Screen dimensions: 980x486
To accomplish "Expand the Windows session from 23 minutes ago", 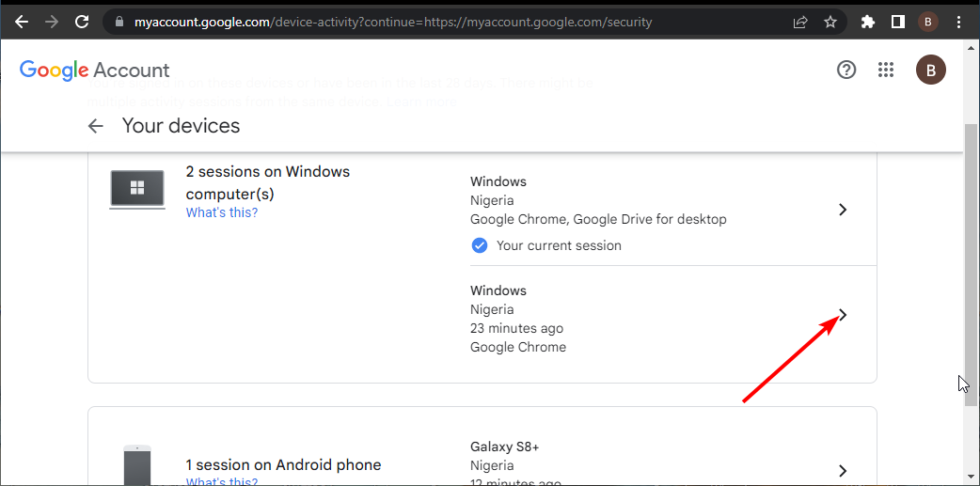I will 843,316.
